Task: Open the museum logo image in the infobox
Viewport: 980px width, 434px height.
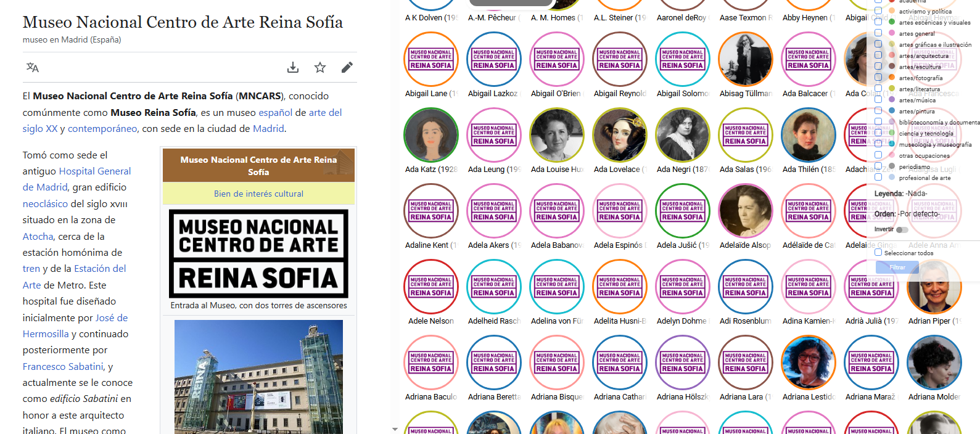Action: click(258, 253)
